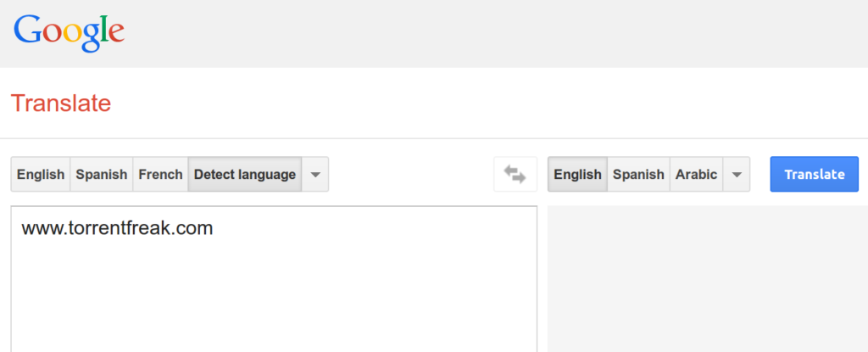Click white area beside Translate heading

pos(487,103)
